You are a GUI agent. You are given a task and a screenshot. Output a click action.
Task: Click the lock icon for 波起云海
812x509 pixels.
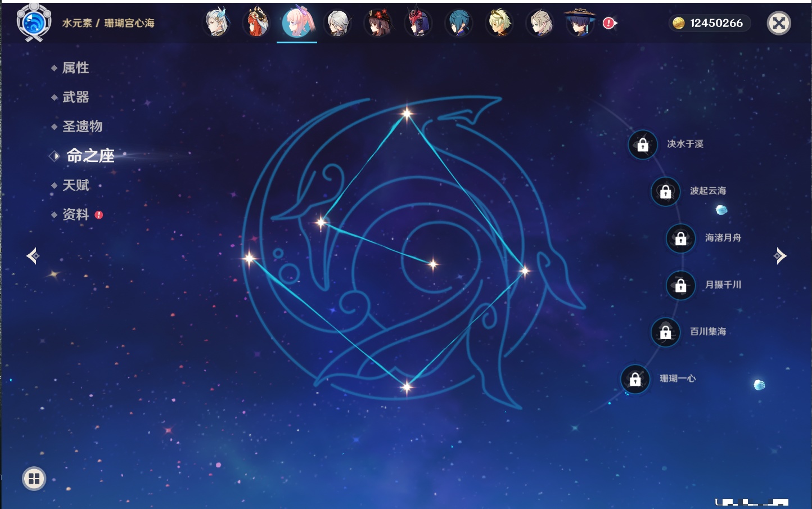tap(665, 192)
